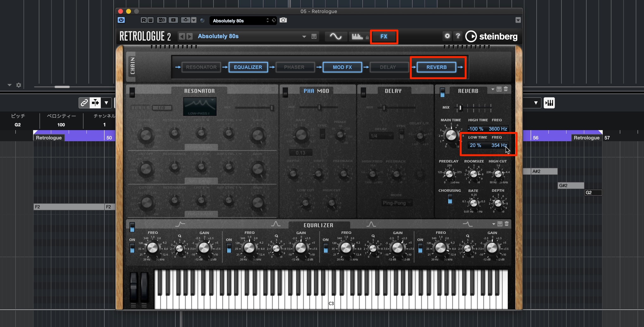The image size is (644, 327).
Task: Click the piano keys icon in the editor toolbar
Action: 549,103
